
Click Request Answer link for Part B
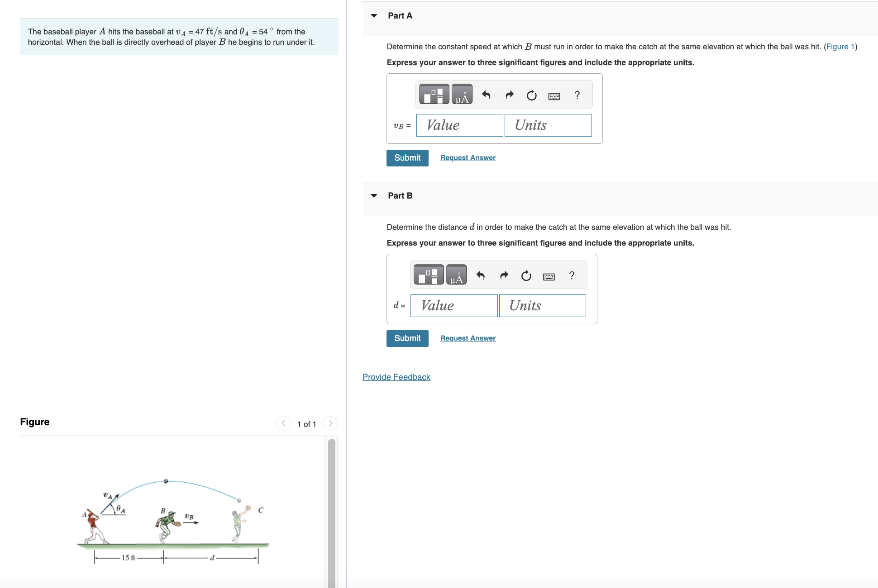468,339
